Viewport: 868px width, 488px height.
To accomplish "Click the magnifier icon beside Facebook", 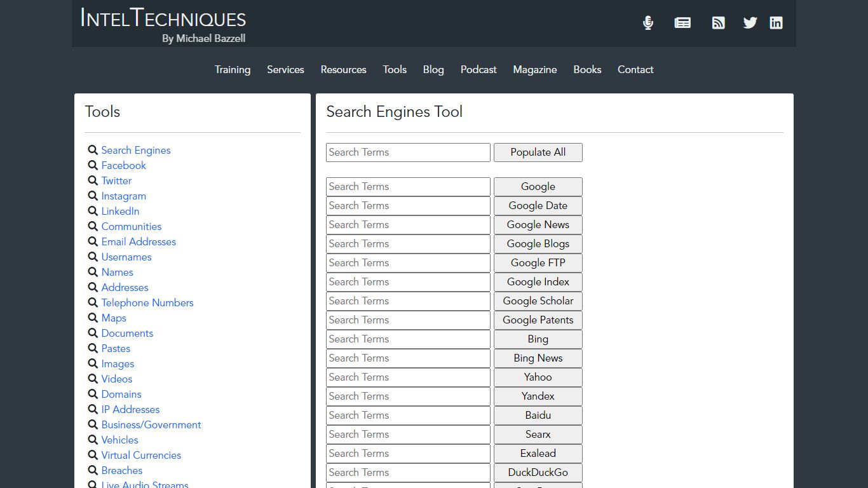I will (93, 166).
